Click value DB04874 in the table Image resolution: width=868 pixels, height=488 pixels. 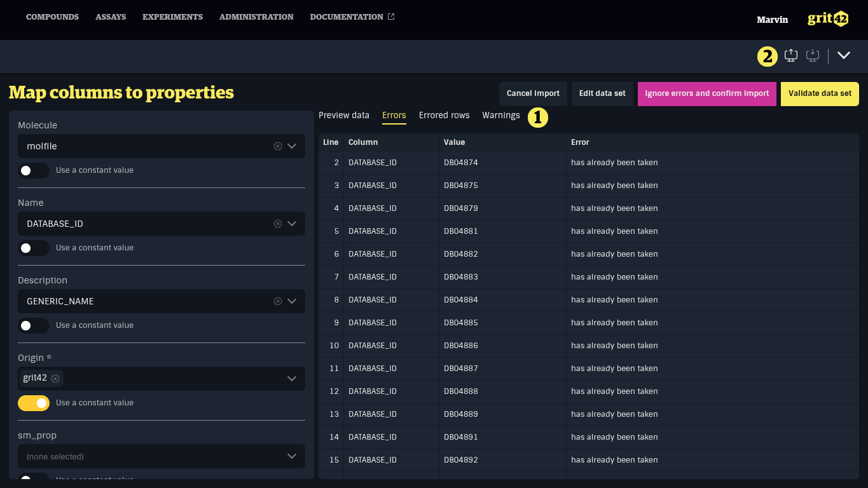pyautogui.click(x=461, y=163)
